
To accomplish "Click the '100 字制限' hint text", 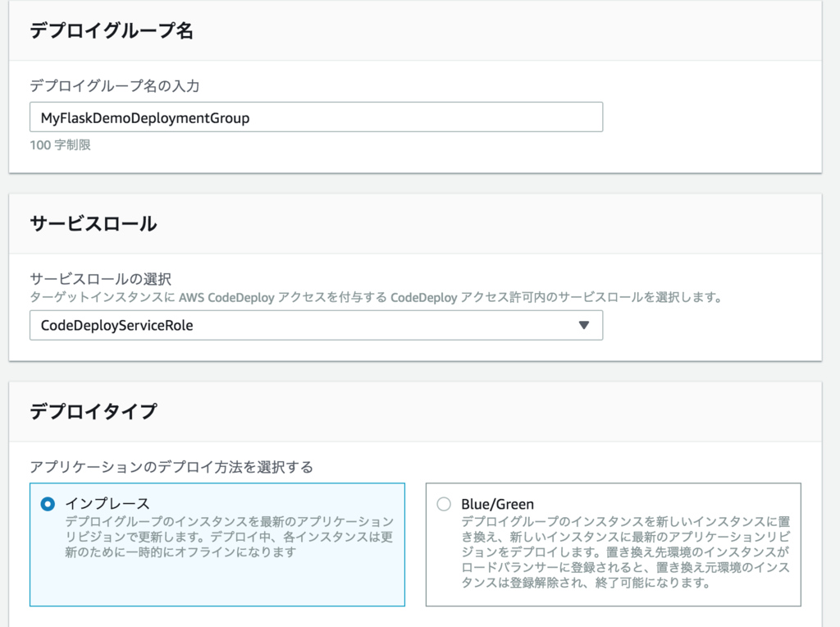I will click(60, 144).
